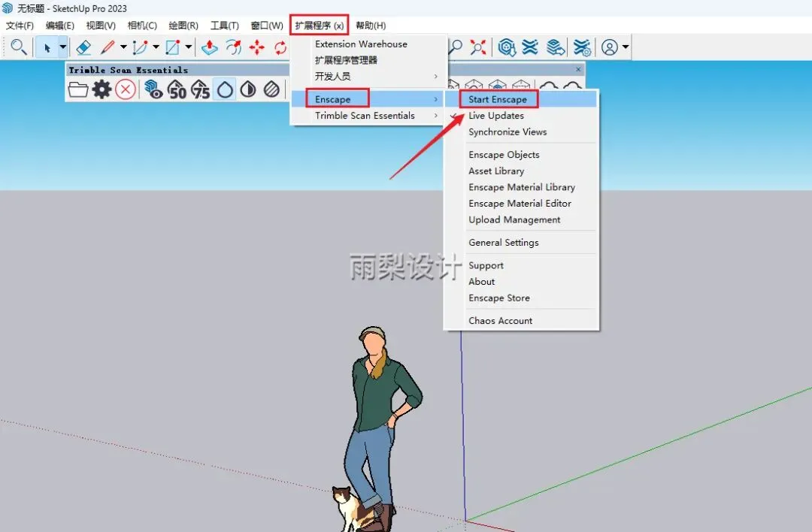Click the red circled X icon
812x532 pixels.
tap(126, 89)
